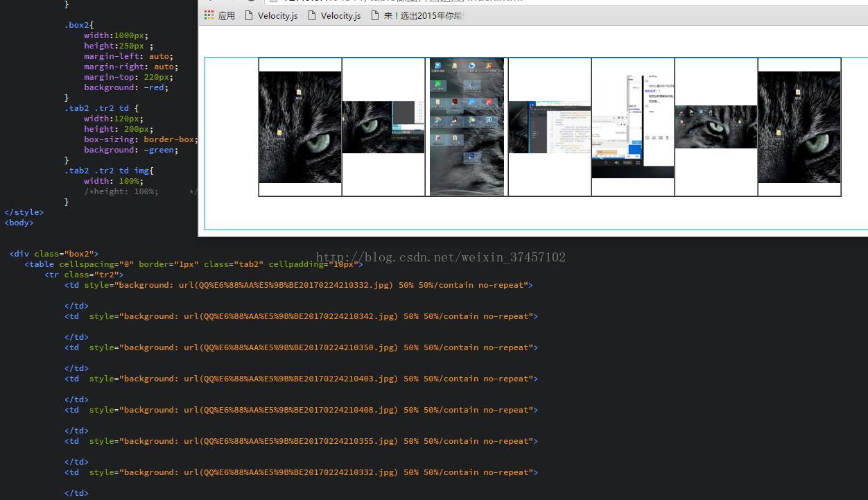
Task: Click the td line with 20170224210403.jpg
Action: coord(301,379)
